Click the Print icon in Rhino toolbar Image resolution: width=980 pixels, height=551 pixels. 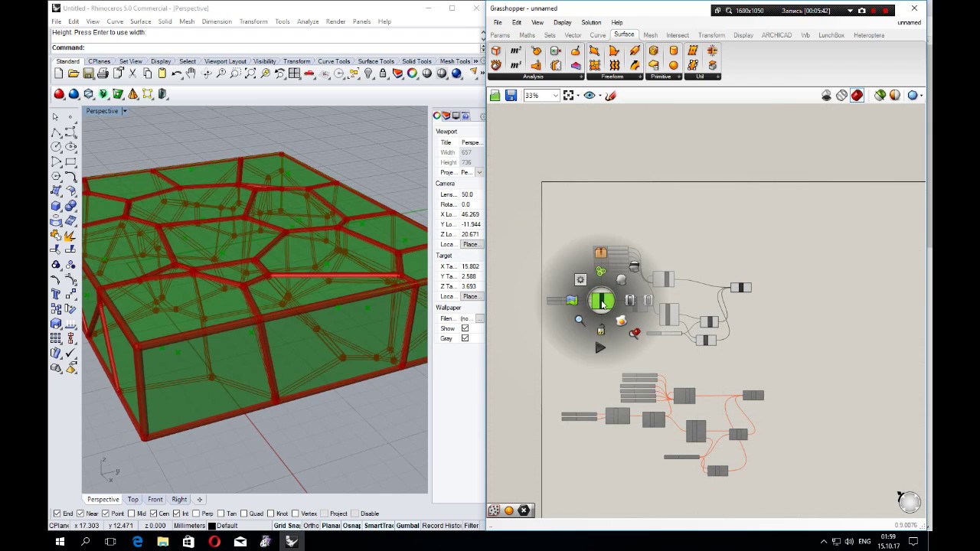[103, 73]
